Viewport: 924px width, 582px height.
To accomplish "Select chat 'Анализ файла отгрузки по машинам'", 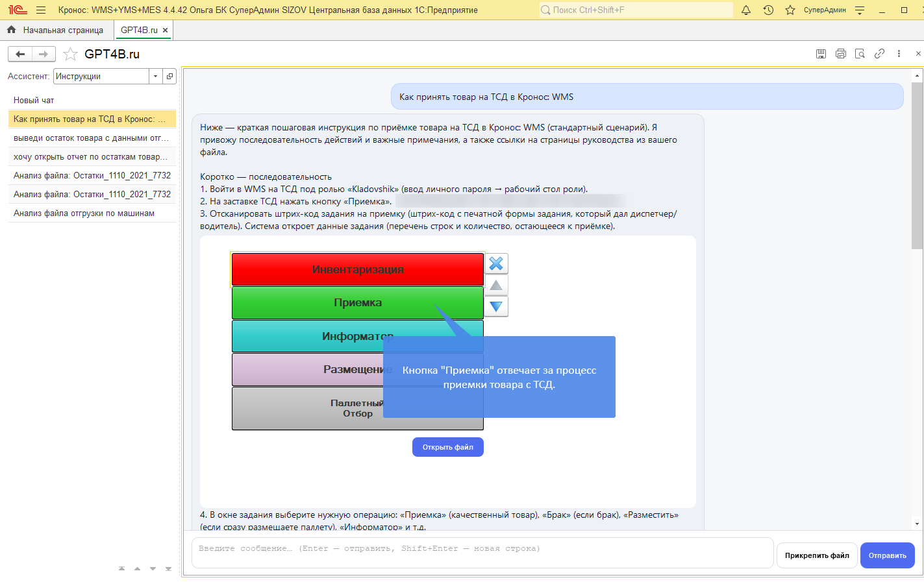I will 84,213.
